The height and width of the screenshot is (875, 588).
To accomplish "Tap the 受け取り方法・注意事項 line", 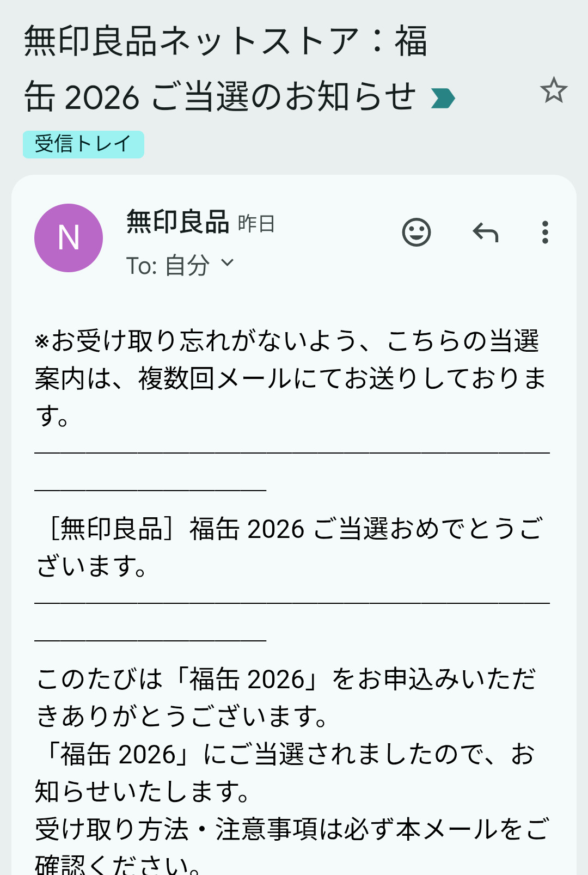I will pyautogui.click(x=291, y=829).
